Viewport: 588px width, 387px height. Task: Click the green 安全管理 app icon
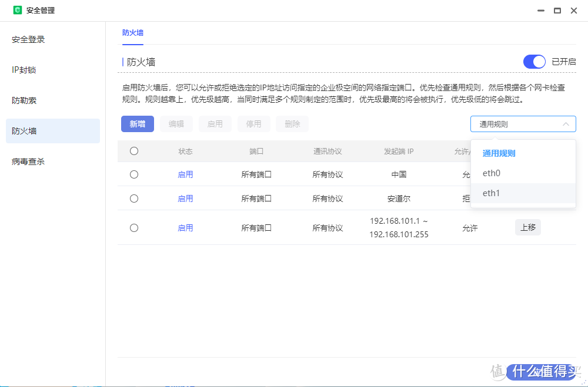[18, 10]
